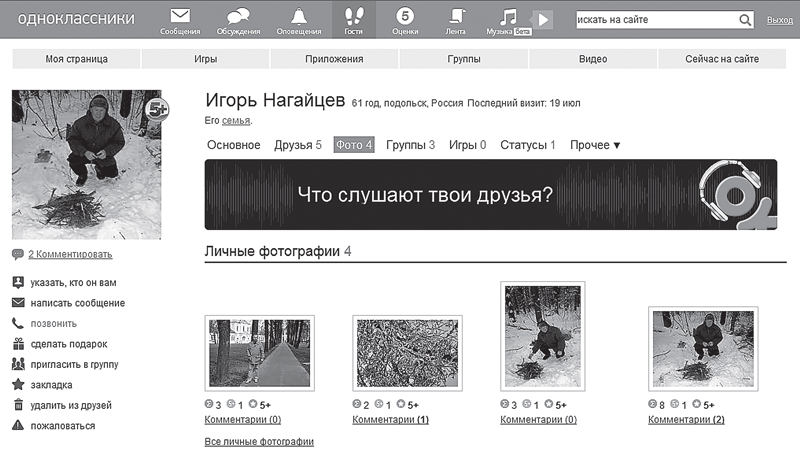Select the Группы profile tab
The height and width of the screenshot is (459, 800).
point(410,145)
